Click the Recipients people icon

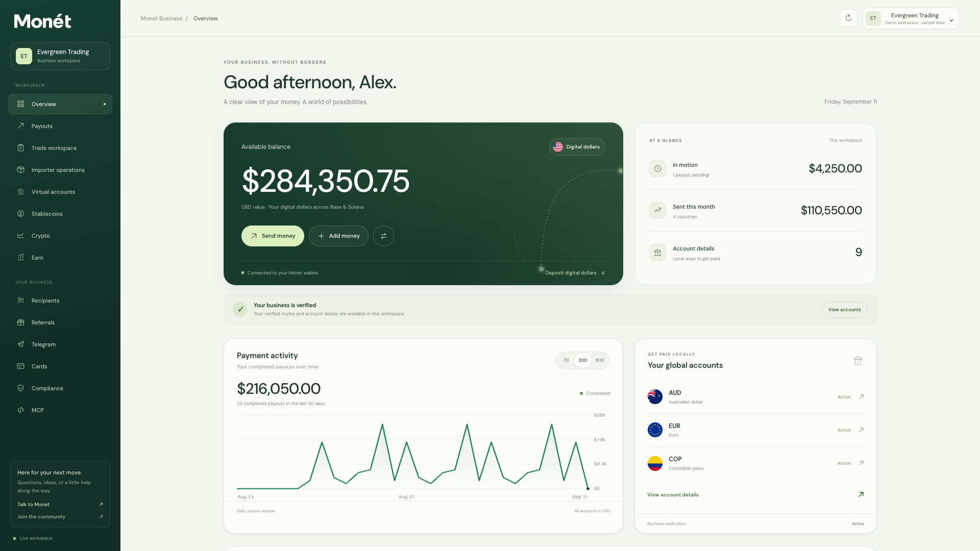pyautogui.click(x=20, y=300)
